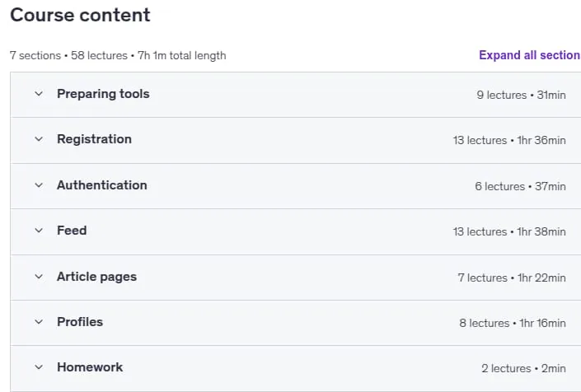
Task: Select the Authentication section title
Action: [x=102, y=185]
